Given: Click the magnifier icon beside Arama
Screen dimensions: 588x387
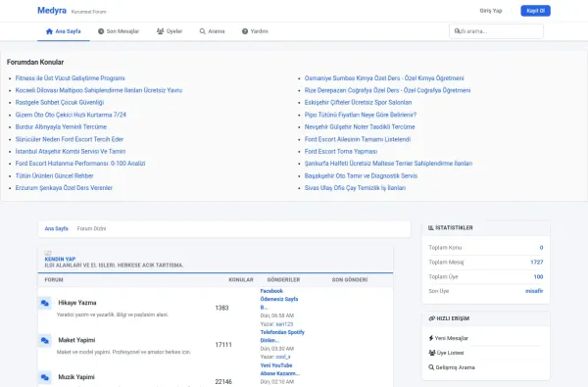Looking at the screenshot, I should pyautogui.click(x=203, y=31).
